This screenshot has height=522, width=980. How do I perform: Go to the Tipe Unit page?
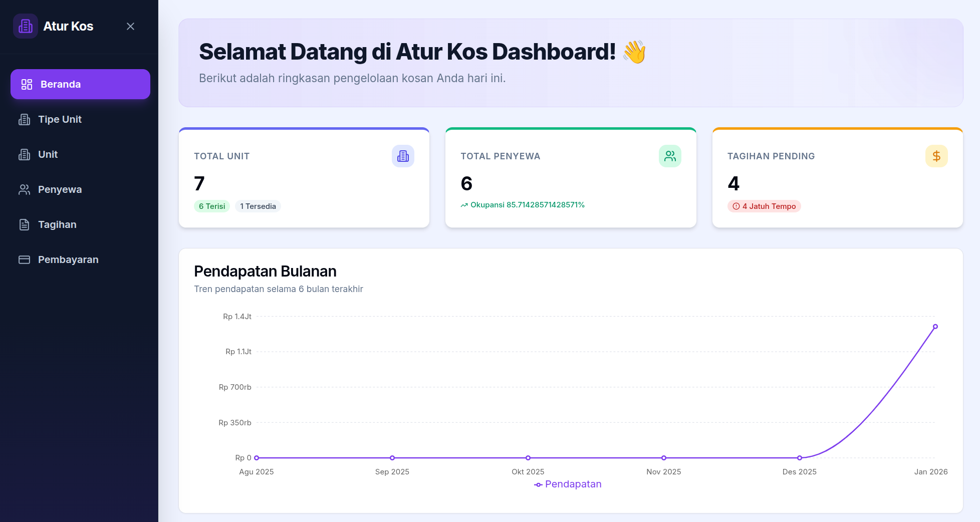pos(60,119)
